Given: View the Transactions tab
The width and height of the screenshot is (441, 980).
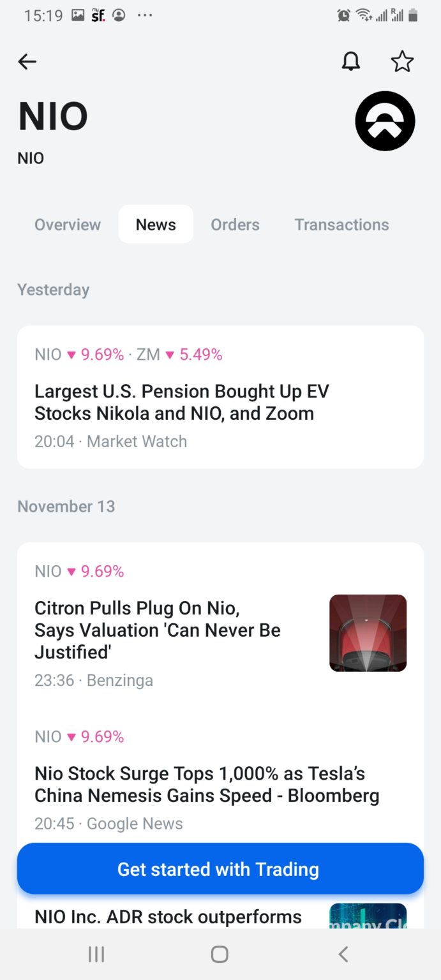Looking at the screenshot, I should pos(341,224).
